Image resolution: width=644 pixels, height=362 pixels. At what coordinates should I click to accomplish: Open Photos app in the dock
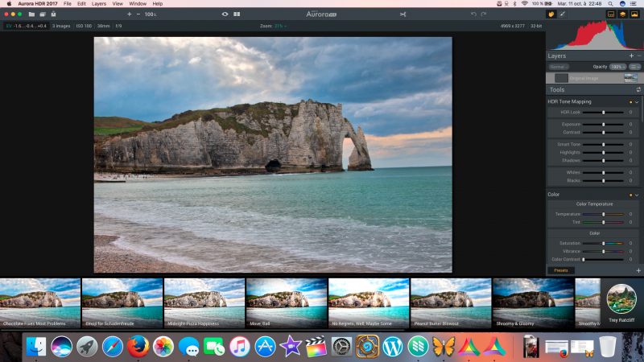(163, 347)
